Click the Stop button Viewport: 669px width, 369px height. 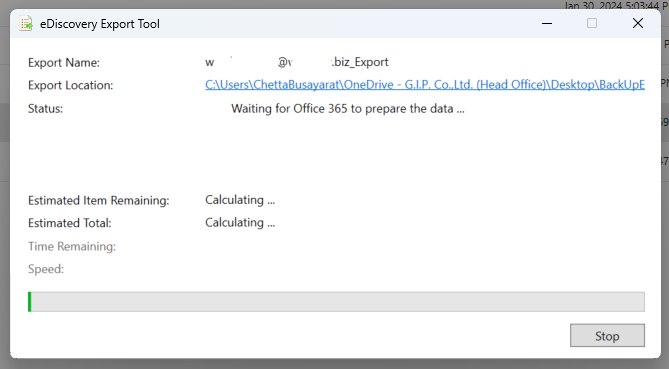pyautogui.click(x=607, y=336)
